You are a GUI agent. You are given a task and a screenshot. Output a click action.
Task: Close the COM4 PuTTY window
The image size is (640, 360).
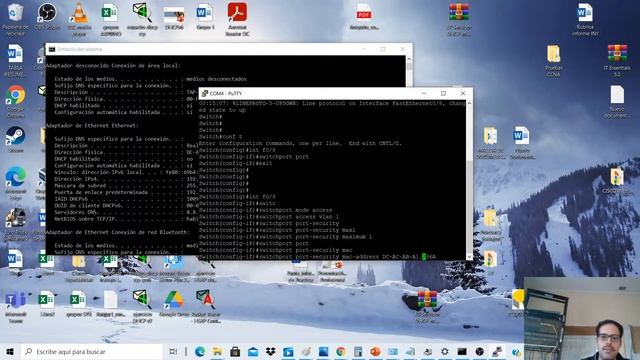click(463, 93)
